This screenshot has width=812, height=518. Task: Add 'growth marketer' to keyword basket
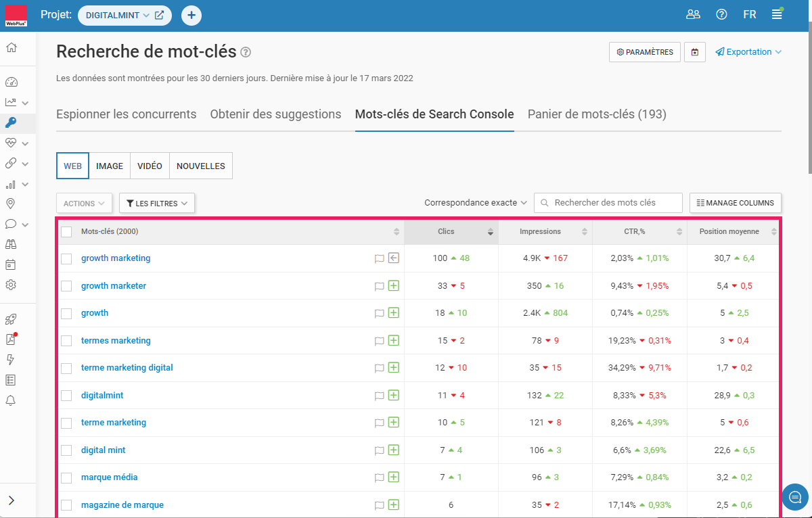click(394, 286)
